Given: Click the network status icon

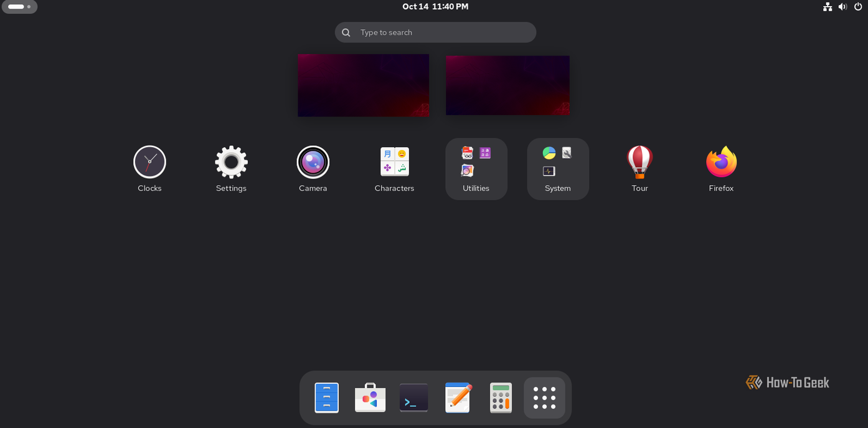Looking at the screenshot, I should tap(828, 6).
